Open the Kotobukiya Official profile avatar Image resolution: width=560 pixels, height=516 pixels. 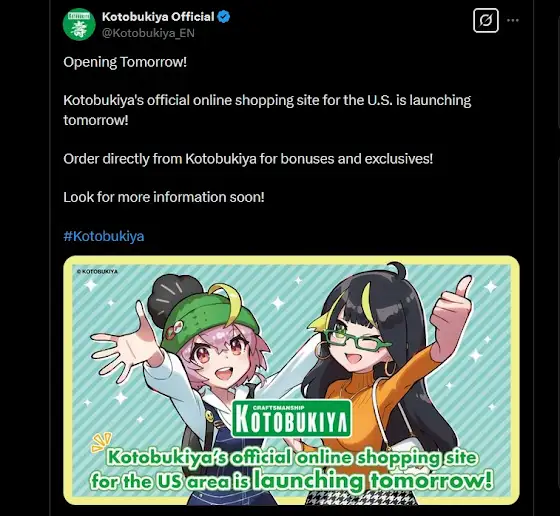79,24
